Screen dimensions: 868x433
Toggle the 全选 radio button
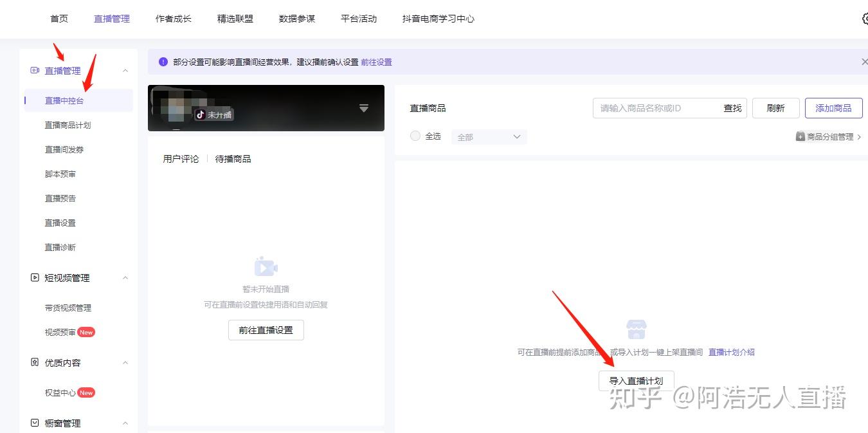[x=415, y=136]
